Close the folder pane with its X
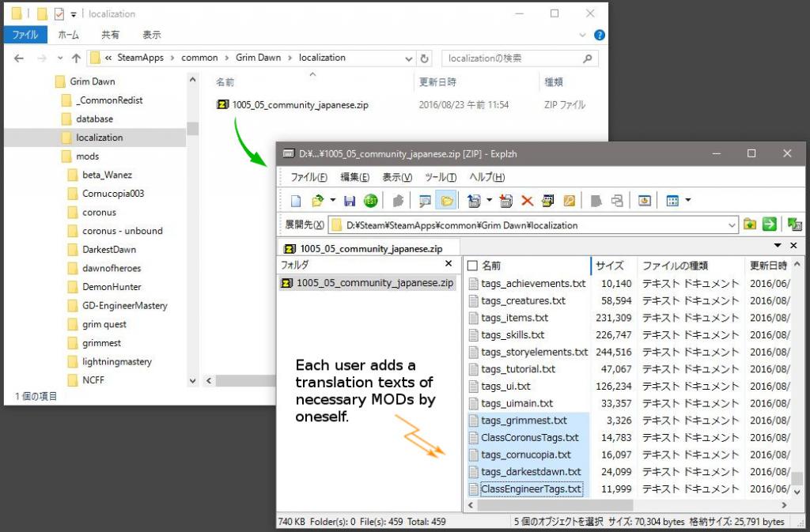Image resolution: width=810 pixels, height=532 pixels. click(449, 264)
